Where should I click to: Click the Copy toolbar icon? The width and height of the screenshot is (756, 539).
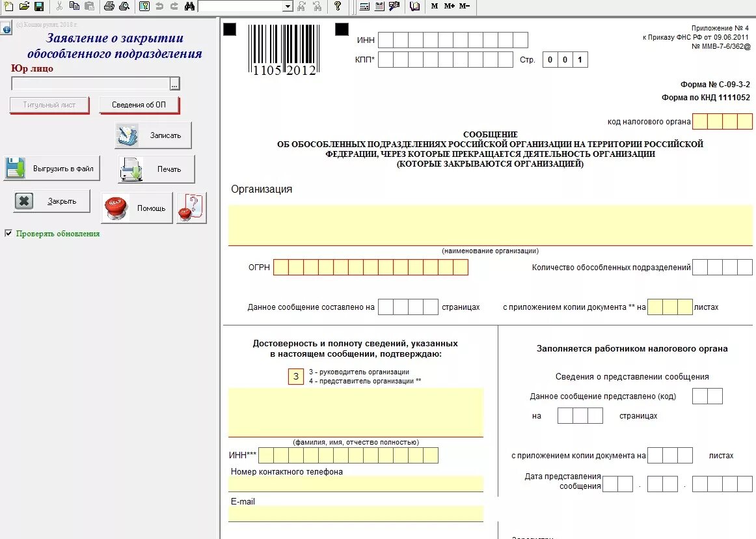[74, 6]
